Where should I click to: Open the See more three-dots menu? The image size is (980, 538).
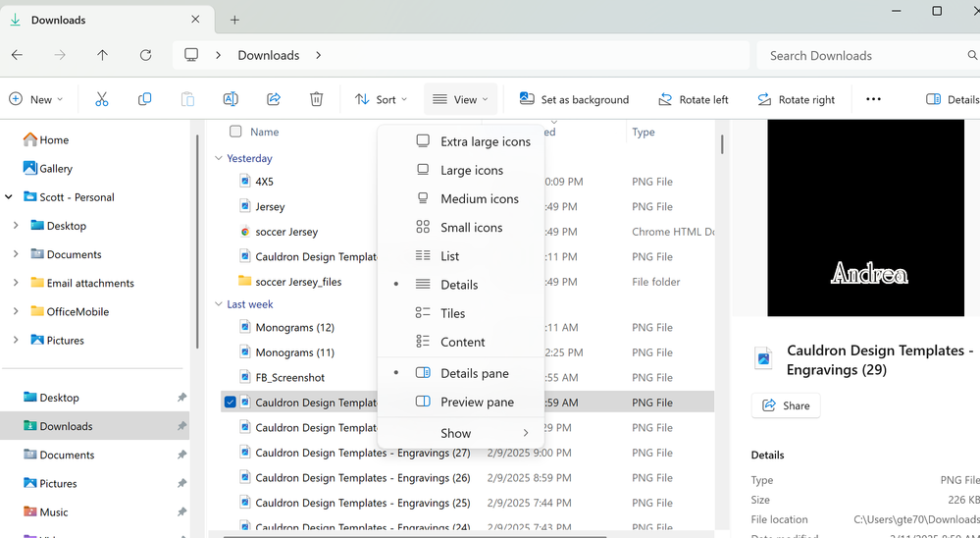pos(873,99)
